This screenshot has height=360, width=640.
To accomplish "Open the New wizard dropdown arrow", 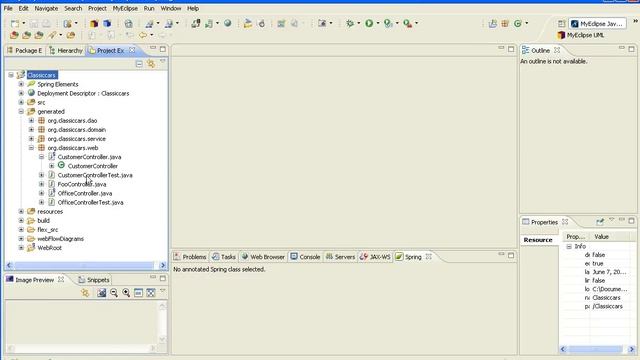I will pyautogui.click(x=24, y=23).
